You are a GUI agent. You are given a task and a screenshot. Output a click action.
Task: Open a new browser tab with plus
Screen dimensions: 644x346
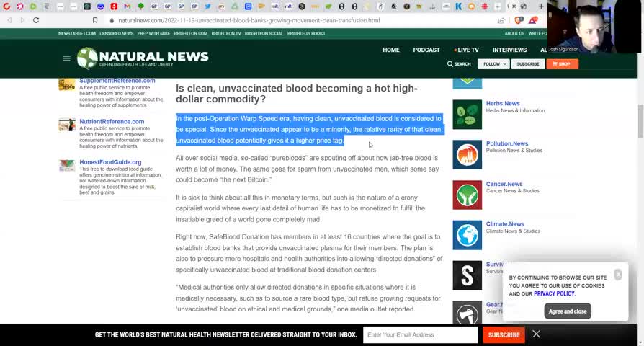[x=541, y=6]
